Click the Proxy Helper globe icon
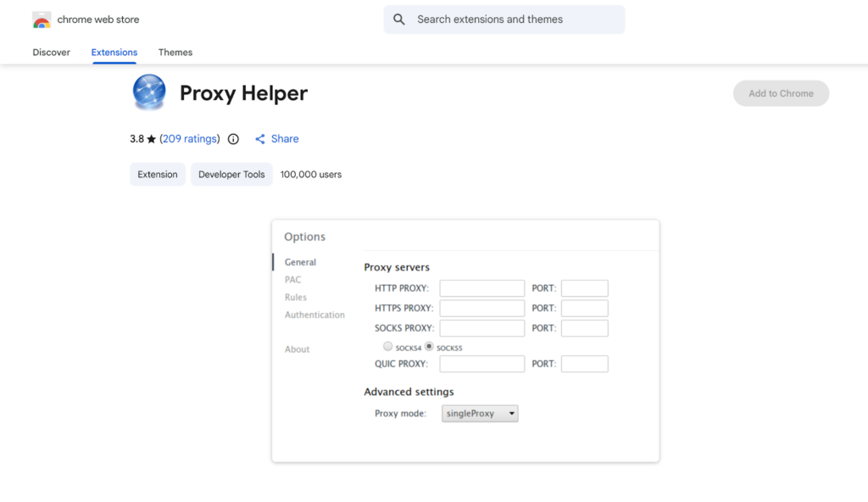Image resolution: width=868 pixels, height=502 pixels. 149,92
